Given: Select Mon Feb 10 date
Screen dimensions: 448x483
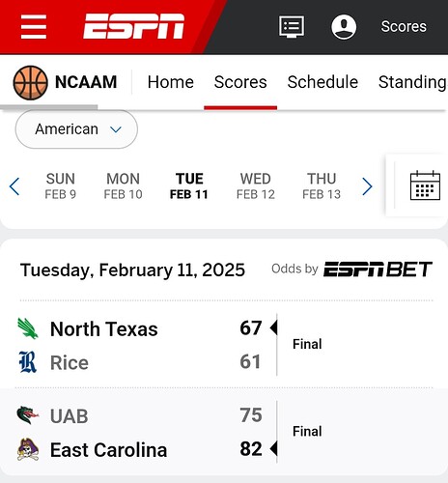Looking at the screenshot, I should 123,186.
